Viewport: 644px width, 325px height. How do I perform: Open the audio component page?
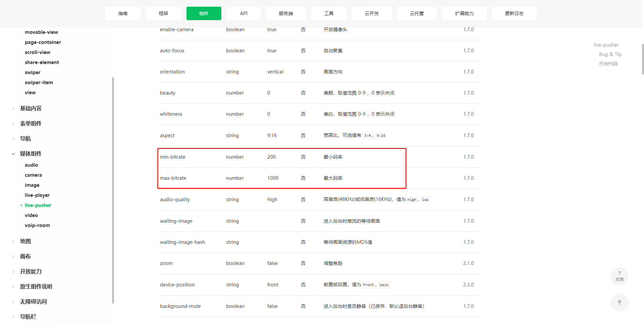click(x=32, y=165)
